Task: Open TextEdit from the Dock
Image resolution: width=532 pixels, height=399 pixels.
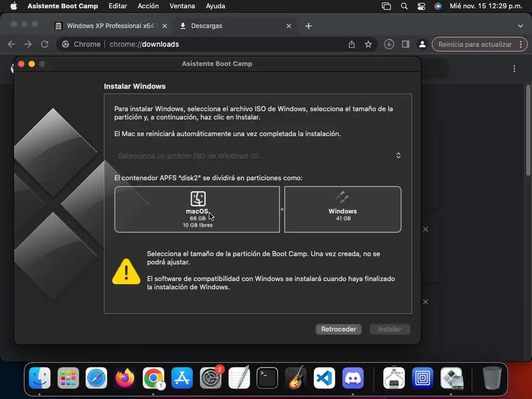Action: 239,378
